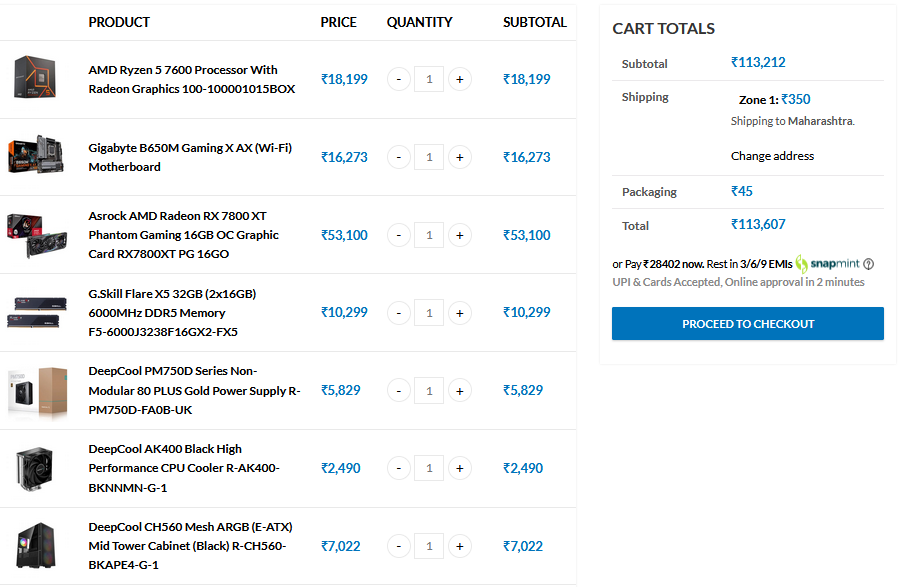Image resolution: width=920 pixels, height=587 pixels.
Task: Increase quantity of DeepCool PM750D power supply
Action: pos(460,391)
